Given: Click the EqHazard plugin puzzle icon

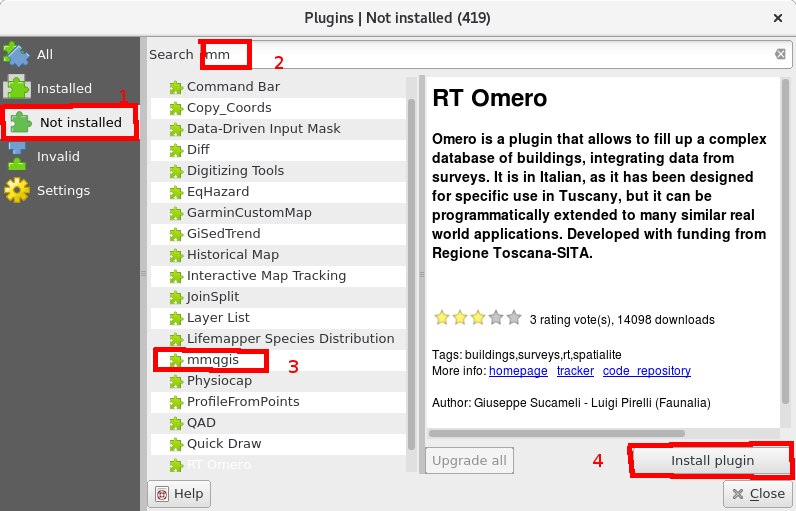Looking at the screenshot, I should click(x=176, y=193).
